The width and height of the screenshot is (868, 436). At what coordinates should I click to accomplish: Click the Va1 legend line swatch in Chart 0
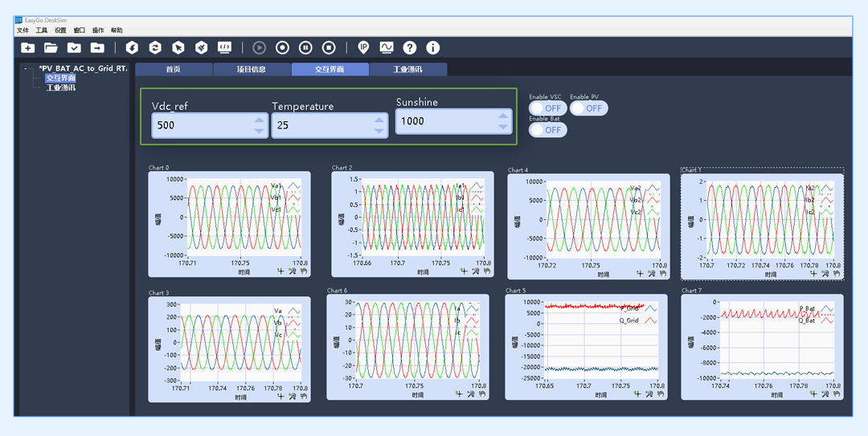293,185
